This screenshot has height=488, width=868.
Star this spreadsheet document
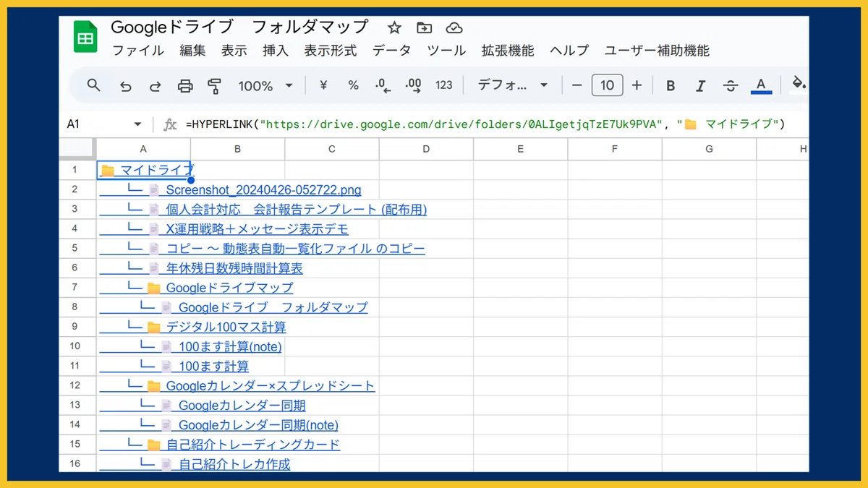tap(394, 27)
